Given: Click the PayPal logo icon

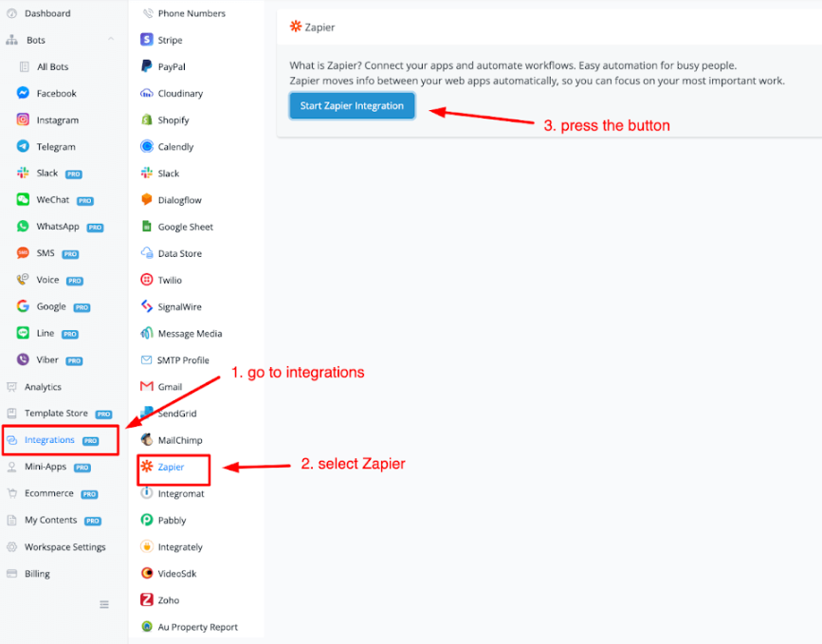Looking at the screenshot, I should 147,66.
